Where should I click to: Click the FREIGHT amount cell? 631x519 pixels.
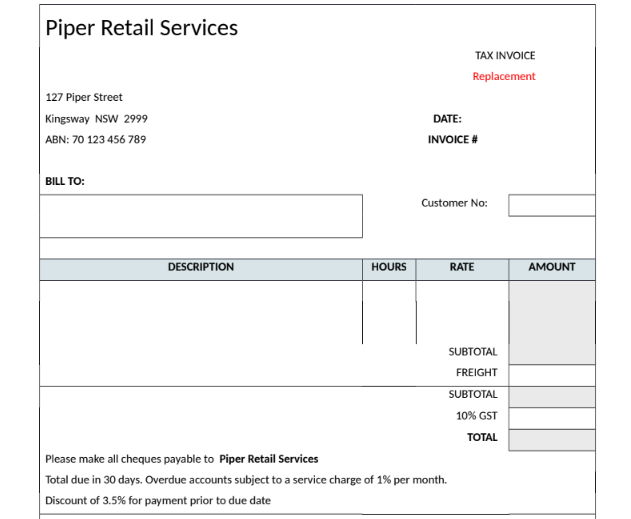[551, 374]
